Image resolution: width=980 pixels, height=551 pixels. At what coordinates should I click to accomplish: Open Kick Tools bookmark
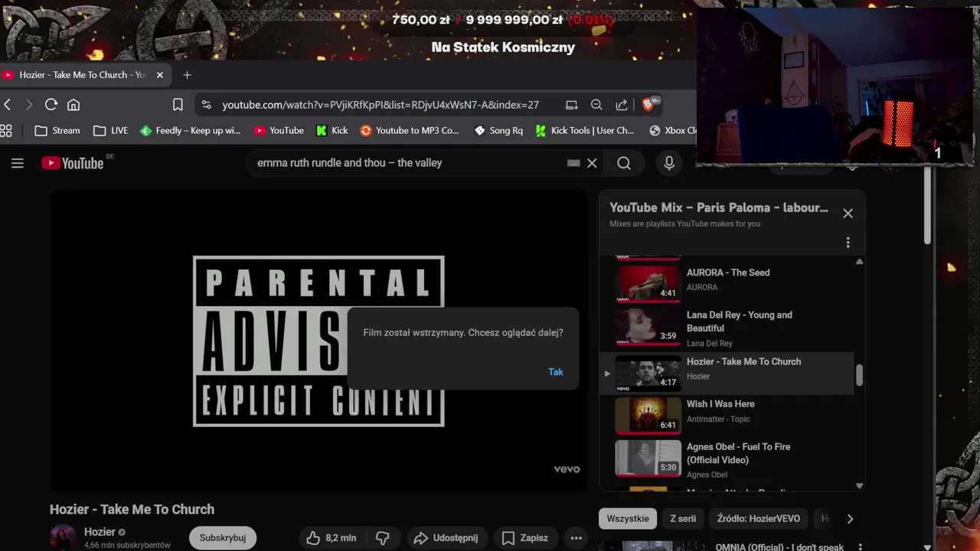[585, 131]
